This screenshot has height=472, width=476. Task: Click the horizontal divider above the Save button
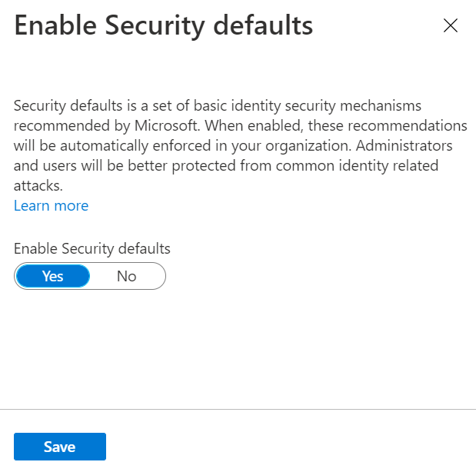coord(238,409)
